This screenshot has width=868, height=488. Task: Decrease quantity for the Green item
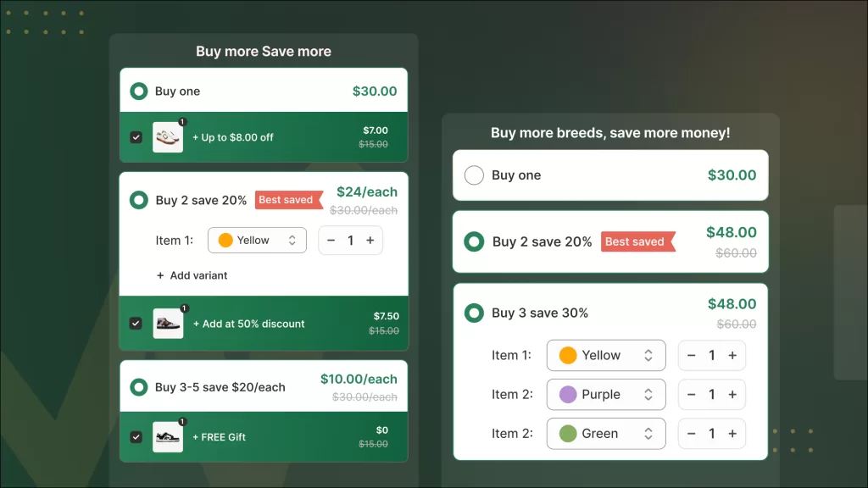[x=692, y=434]
